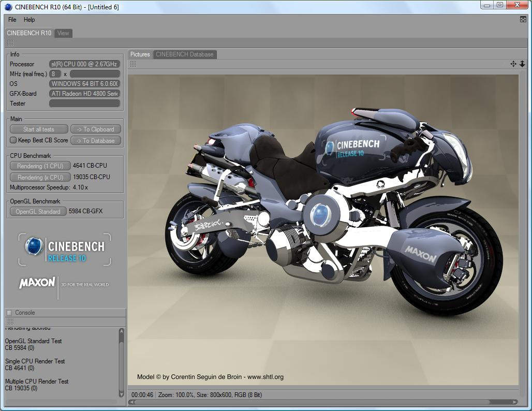Click the Rendering (x CPU) button

click(x=40, y=177)
